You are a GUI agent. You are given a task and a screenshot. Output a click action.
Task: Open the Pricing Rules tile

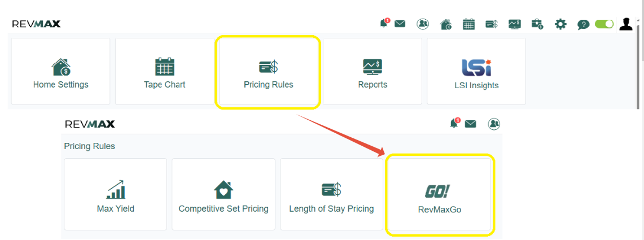(x=268, y=72)
